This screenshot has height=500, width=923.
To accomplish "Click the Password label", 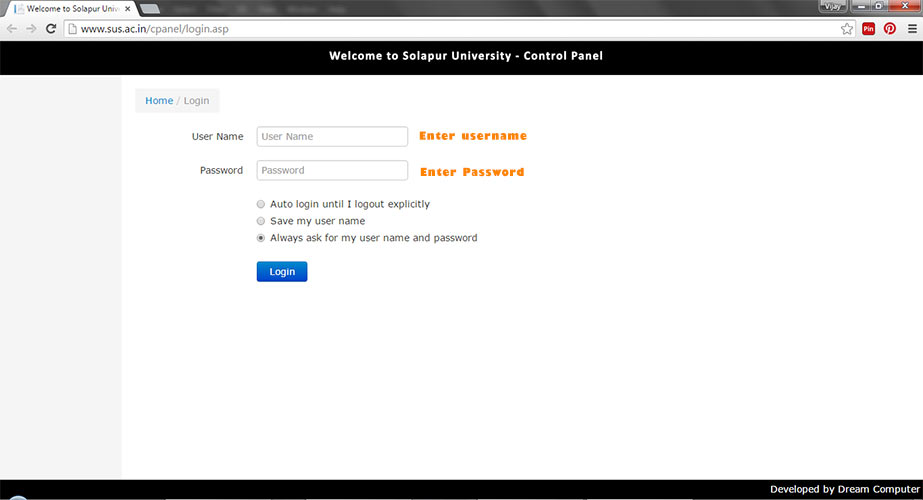I will pyautogui.click(x=221, y=170).
